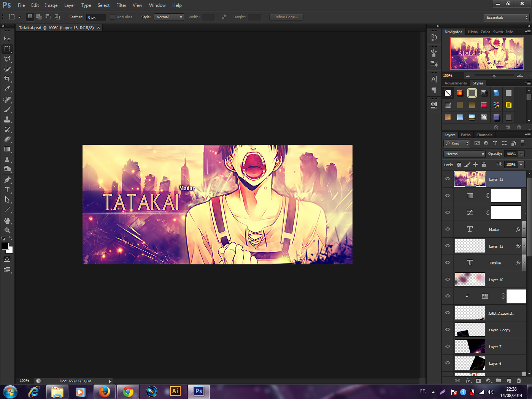
Task: Switch to the Channels tab
Action: (x=484, y=135)
